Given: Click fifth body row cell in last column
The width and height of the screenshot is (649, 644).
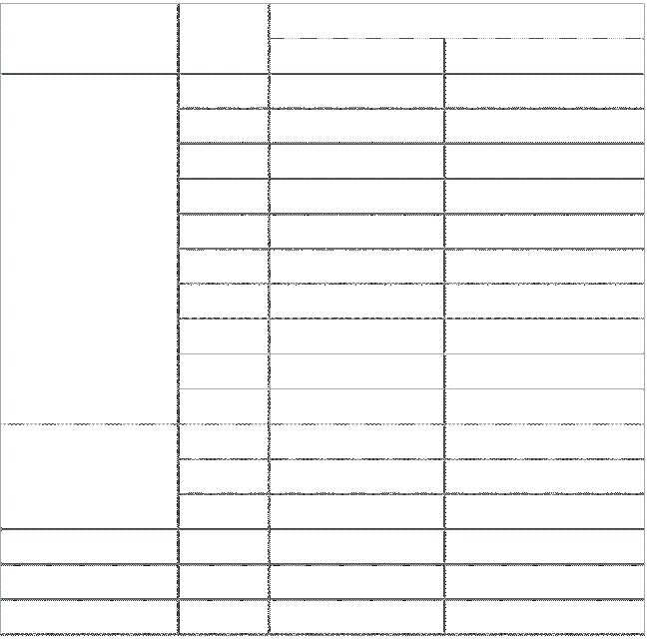Looking at the screenshot, I should (x=544, y=231).
